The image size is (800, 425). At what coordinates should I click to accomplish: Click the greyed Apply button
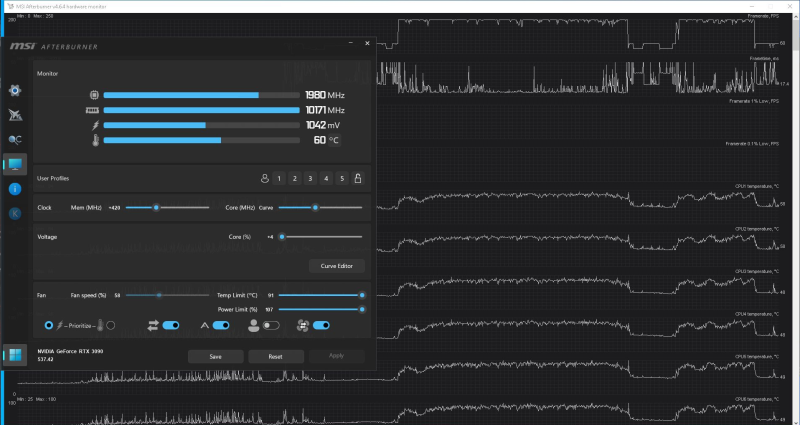tap(336, 356)
